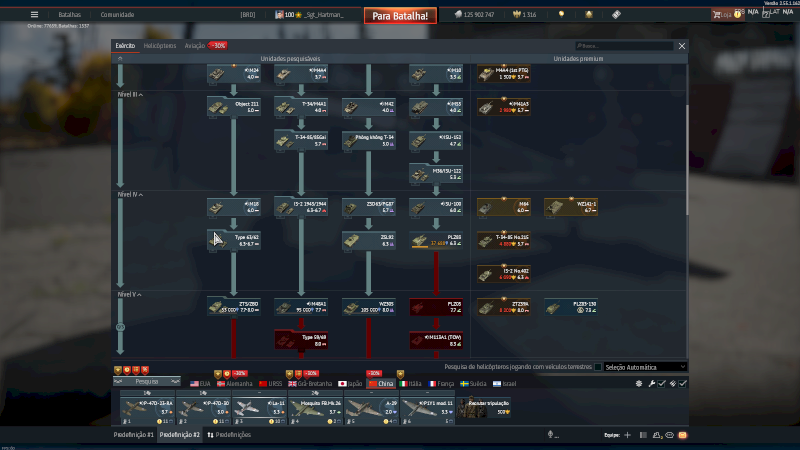Viewport: 800px width, 450px height.
Task: Select the EUA nation tab
Action: (x=200, y=384)
